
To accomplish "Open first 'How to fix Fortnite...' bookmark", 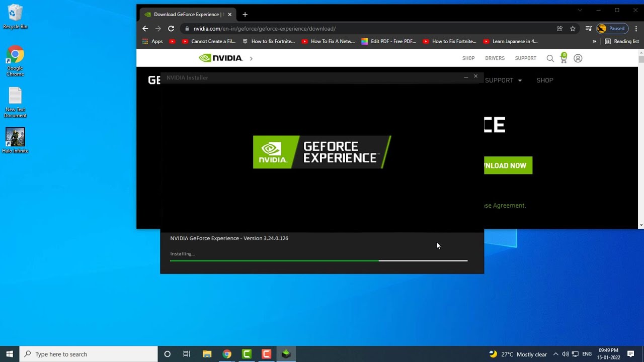I will [x=269, y=42].
